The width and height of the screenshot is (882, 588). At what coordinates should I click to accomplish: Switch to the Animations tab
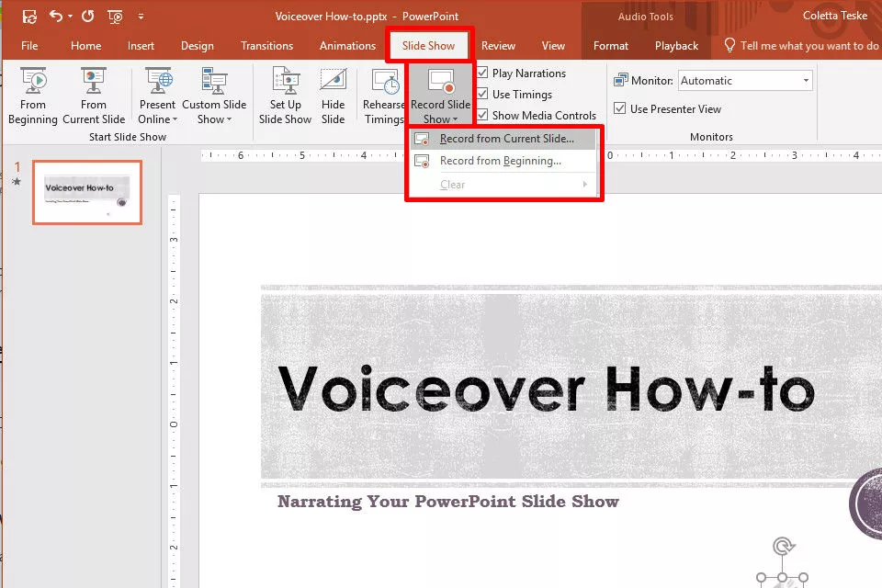coord(347,46)
